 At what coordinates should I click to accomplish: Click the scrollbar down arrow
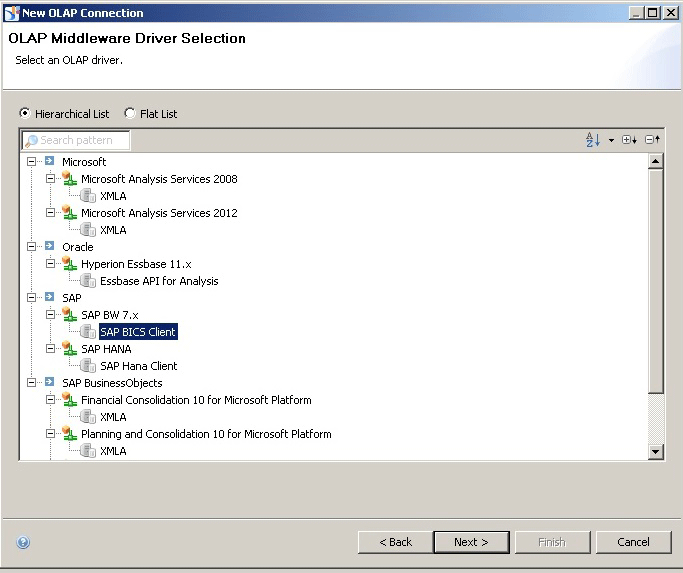(x=655, y=451)
